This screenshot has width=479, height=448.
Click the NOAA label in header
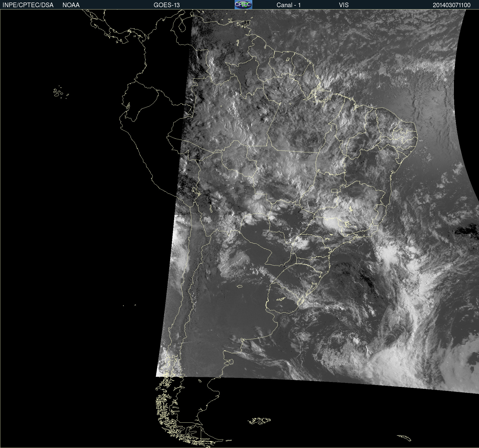click(71, 5)
